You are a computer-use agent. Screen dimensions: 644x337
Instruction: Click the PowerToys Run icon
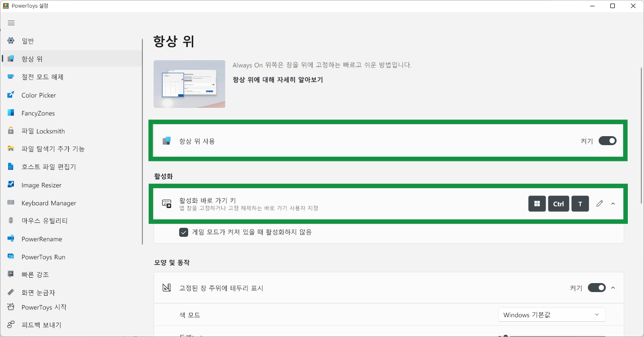click(x=11, y=257)
